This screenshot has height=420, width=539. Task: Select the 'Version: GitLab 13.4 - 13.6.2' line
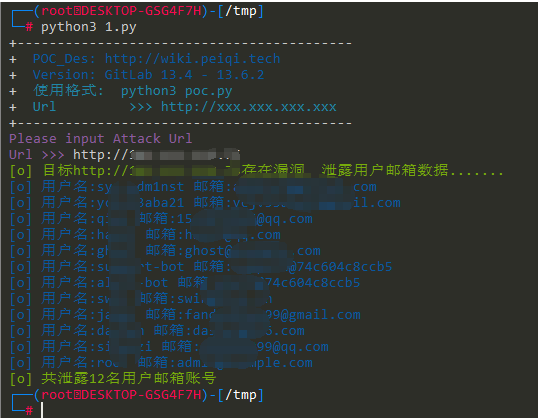coord(148,75)
